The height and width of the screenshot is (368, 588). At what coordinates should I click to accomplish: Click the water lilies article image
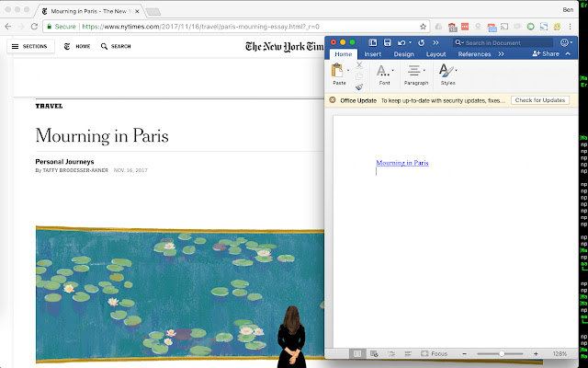[180, 294]
